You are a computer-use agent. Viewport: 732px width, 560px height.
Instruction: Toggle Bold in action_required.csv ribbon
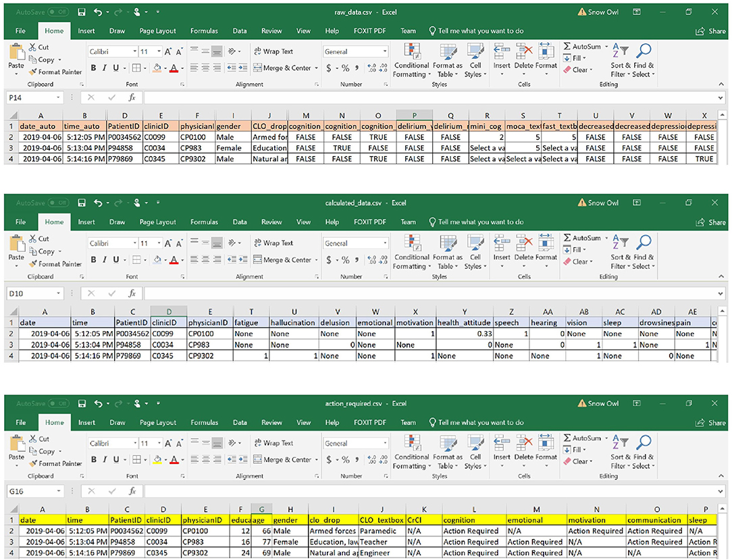coord(94,459)
